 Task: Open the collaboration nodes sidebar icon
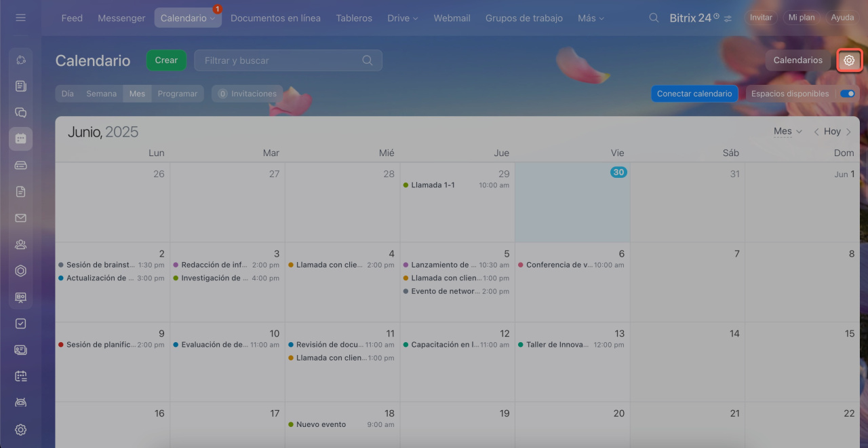(20, 60)
